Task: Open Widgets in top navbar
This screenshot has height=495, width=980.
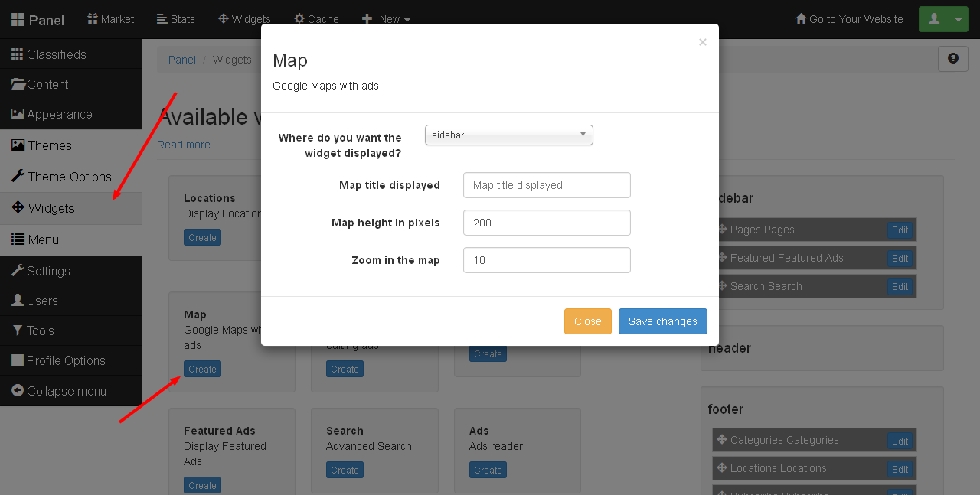Action: (x=244, y=19)
